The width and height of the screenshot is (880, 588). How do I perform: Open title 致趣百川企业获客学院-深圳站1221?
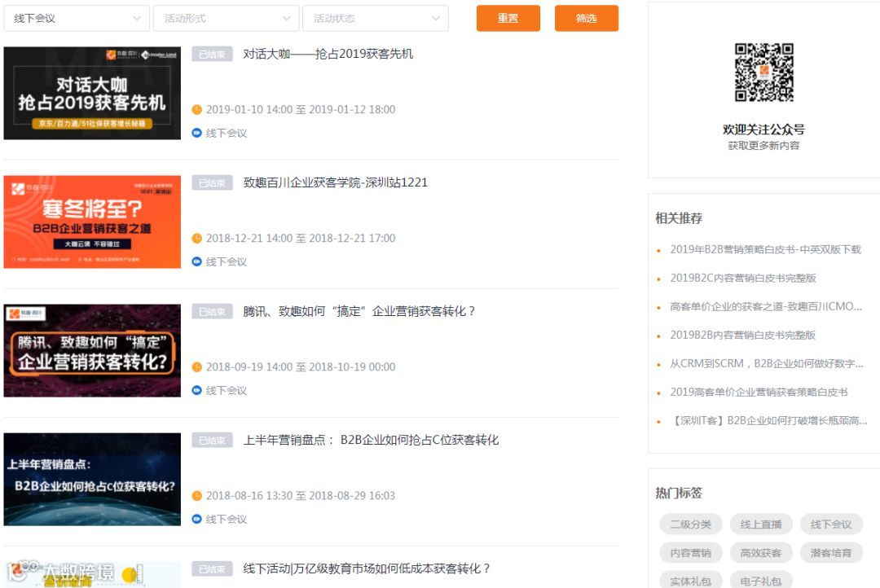point(335,182)
